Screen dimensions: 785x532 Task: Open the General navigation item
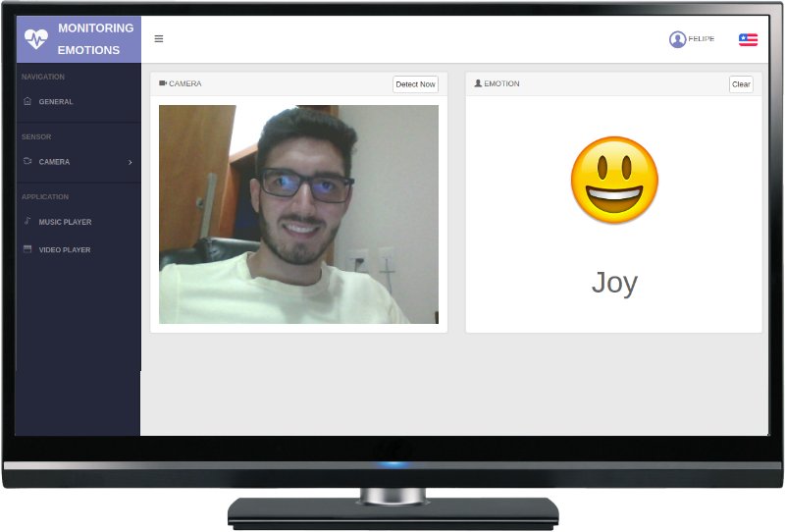[x=56, y=102]
